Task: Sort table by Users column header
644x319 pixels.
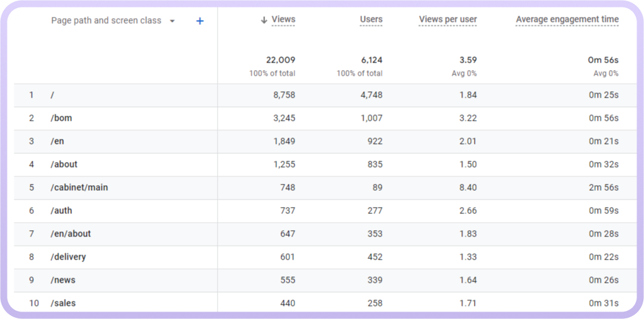Action: tap(371, 20)
